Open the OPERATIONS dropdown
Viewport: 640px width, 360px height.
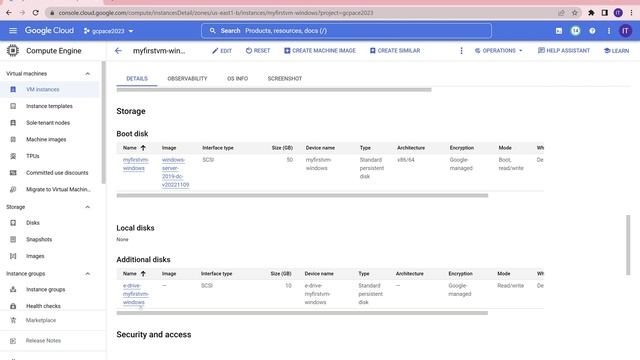tap(498, 51)
